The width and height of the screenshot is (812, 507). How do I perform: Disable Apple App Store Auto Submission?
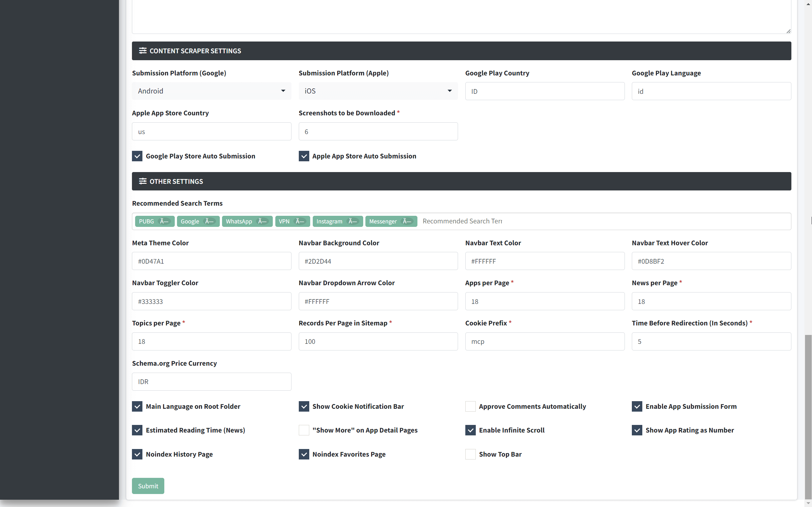pos(304,156)
